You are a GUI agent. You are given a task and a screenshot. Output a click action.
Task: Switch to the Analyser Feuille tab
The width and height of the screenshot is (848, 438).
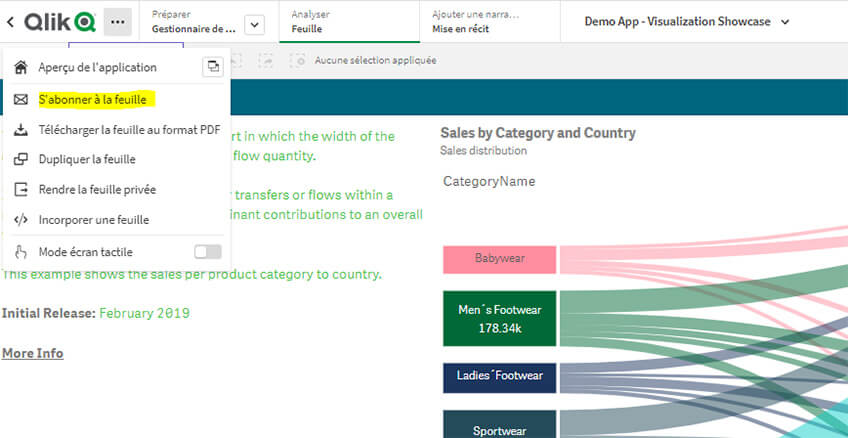point(349,22)
